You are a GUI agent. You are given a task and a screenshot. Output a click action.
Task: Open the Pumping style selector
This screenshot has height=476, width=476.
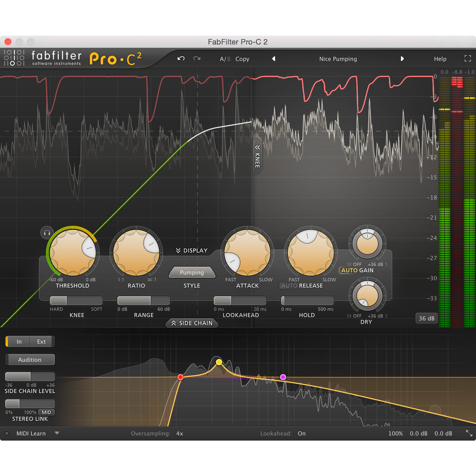click(x=192, y=272)
